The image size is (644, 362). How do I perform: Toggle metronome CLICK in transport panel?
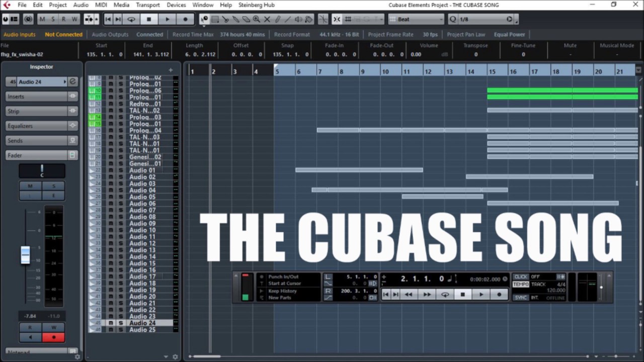click(x=521, y=277)
